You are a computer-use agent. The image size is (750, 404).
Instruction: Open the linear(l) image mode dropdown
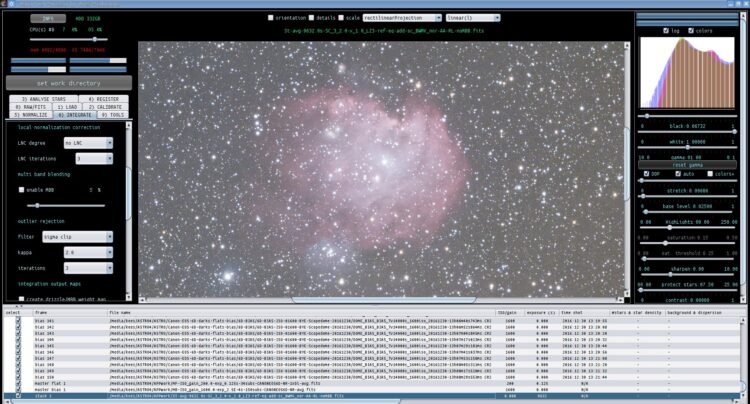[473, 18]
